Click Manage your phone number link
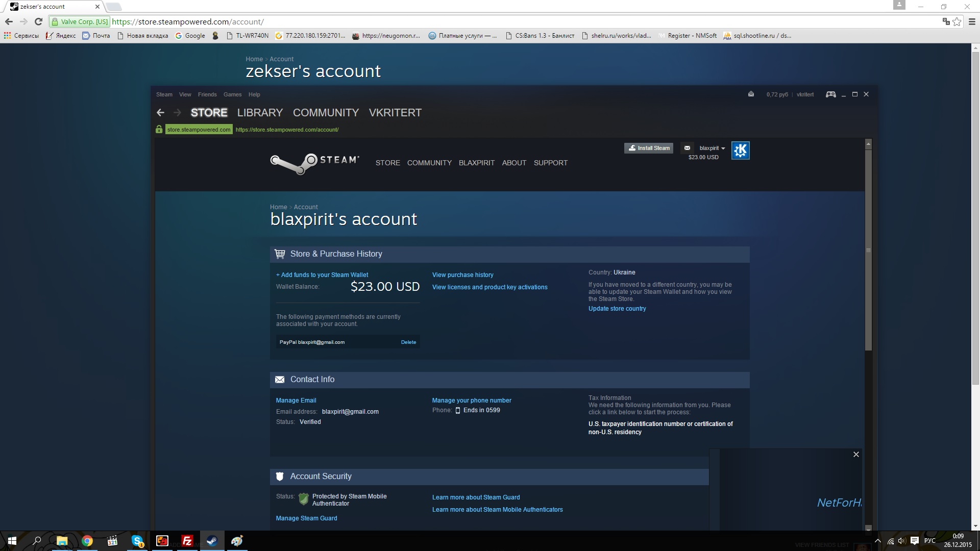 coord(472,400)
